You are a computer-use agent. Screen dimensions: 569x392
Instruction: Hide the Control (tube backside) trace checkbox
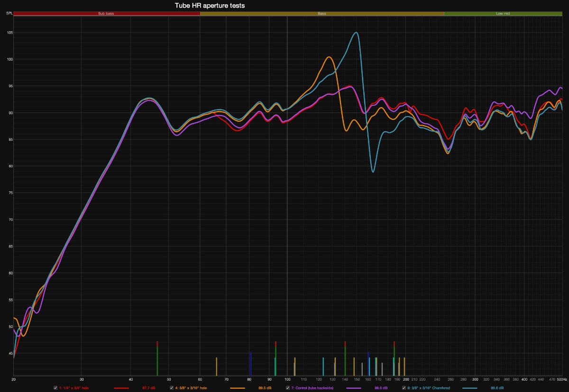[x=287, y=388]
